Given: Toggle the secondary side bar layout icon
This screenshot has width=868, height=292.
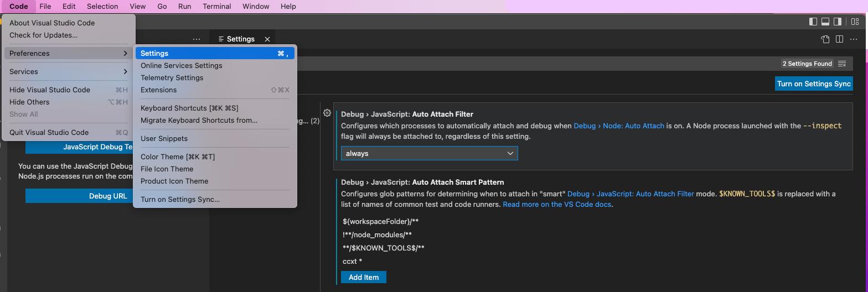Looking at the screenshot, I should click(x=838, y=22).
